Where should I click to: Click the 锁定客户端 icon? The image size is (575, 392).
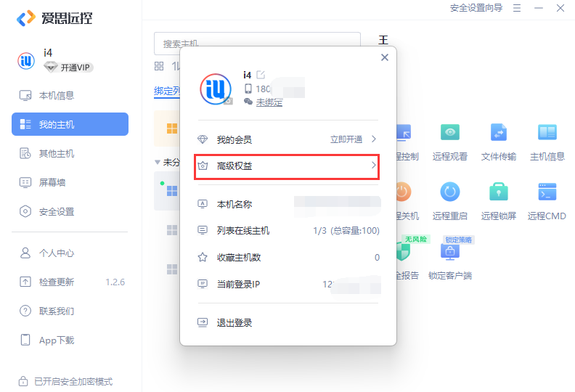[x=450, y=253]
